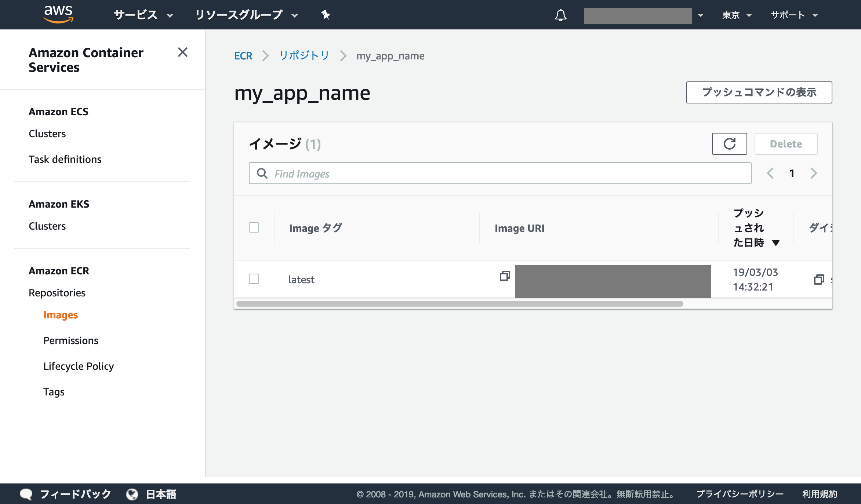This screenshot has width=861, height=504.
Task: Copy the image digest via its copy icon
Action: 819,280
